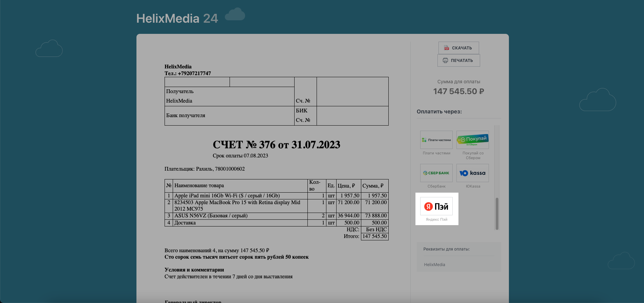Click the payment methods list scrollbar

497,213
